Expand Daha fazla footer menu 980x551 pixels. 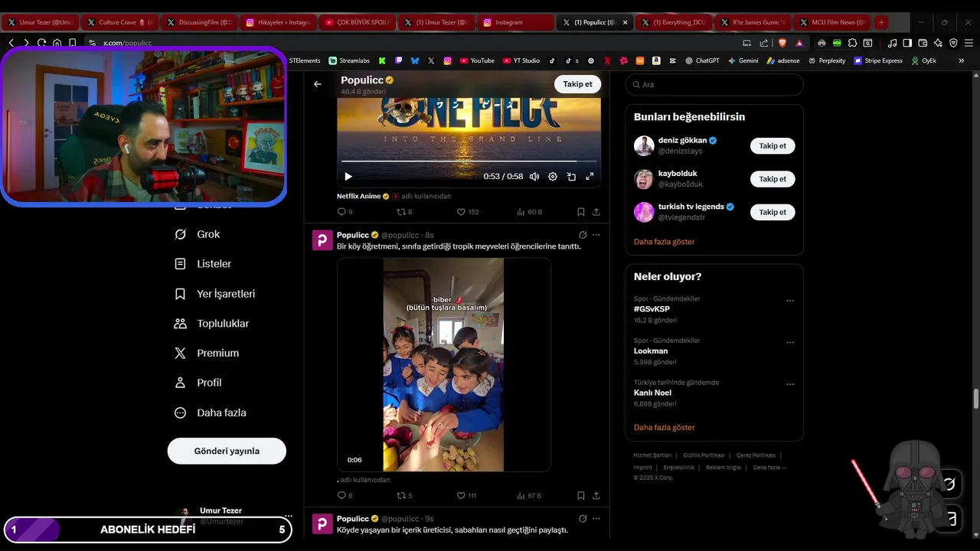769,468
